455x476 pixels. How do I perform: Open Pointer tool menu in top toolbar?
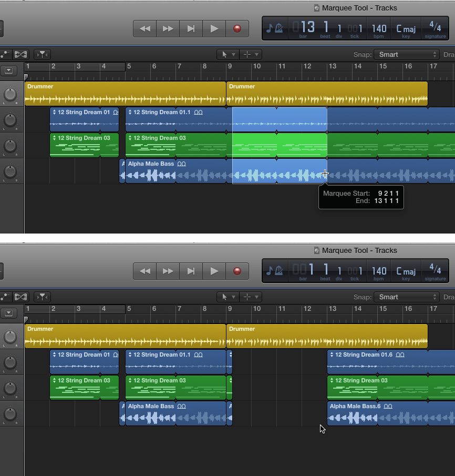(x=228, y=55)
